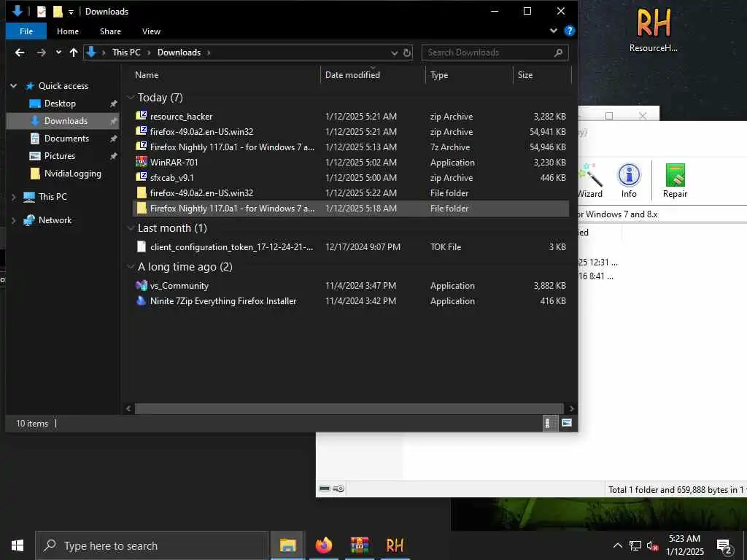Select NvidiaLogging folder in navigation pane
The width and height of the screenshot is (747, 560).
[x=72, y=174]
